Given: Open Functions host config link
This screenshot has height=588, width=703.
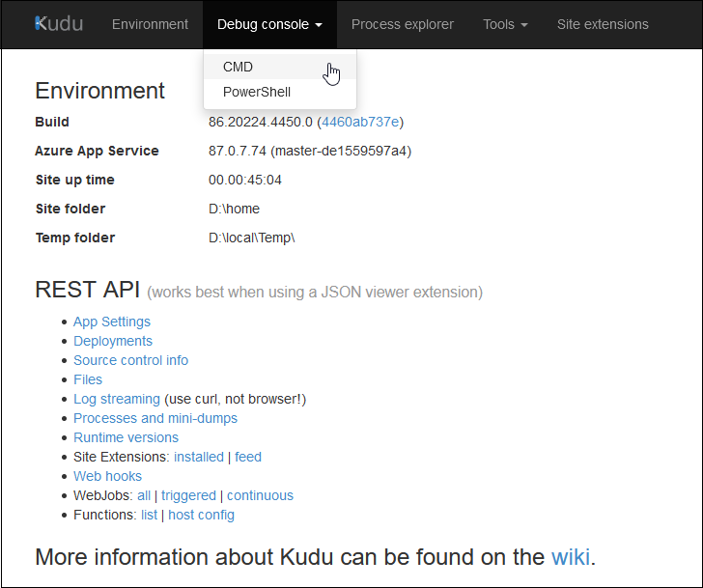Looking at the screenshot, I should [x=201, y=515].
